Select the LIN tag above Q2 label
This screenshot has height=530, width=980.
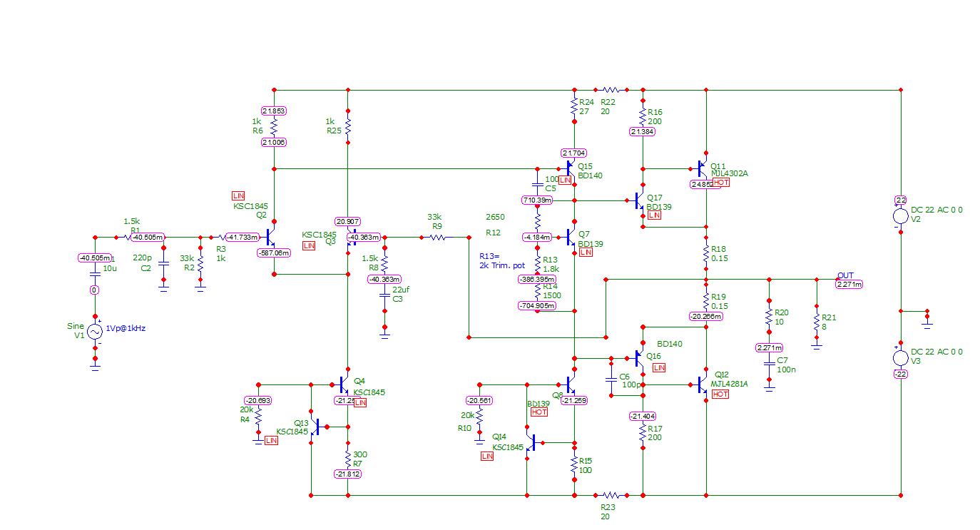pyautogui.click(x=239, y=195)
